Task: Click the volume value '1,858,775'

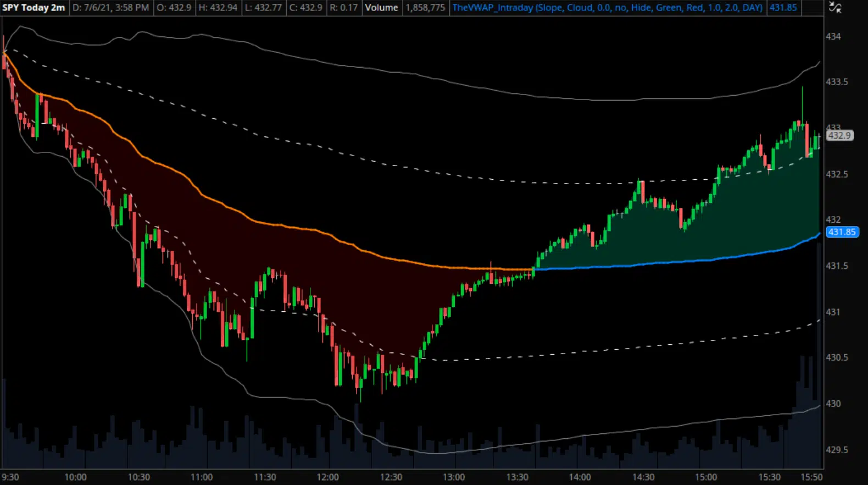Action: (425, 8)
